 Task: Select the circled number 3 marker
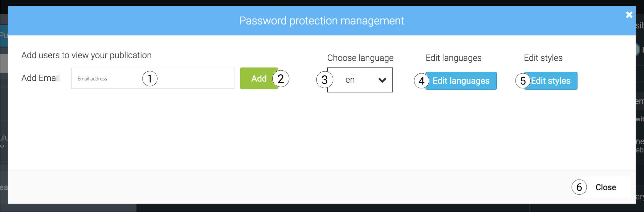point(324,80)
